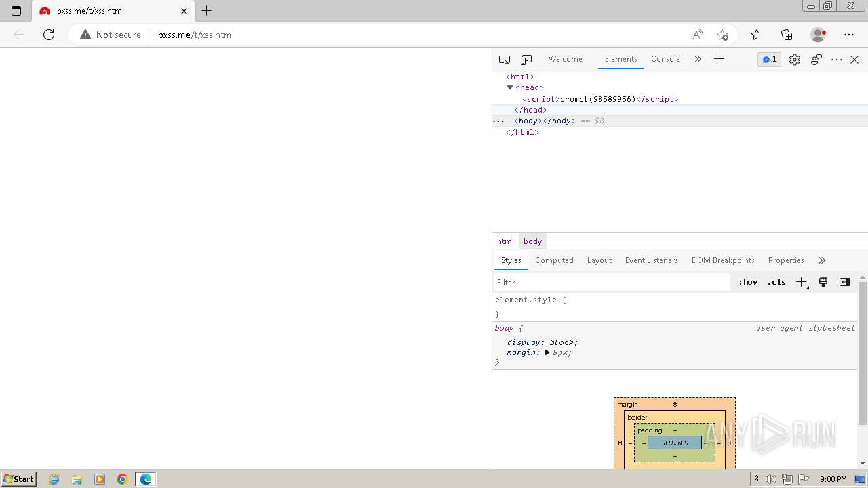The width and height of the screenshot is (868, 488).
Task: Collapse the head element node
Action: [x=510, y=87]
